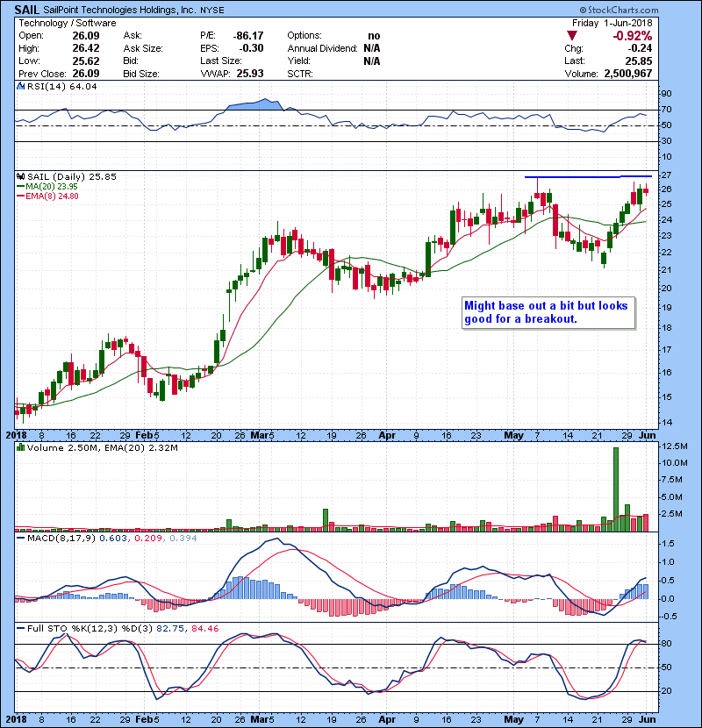Click the Mar label beneath the price chart
This screenshot has height=728, width=702.
click(258, 436)
